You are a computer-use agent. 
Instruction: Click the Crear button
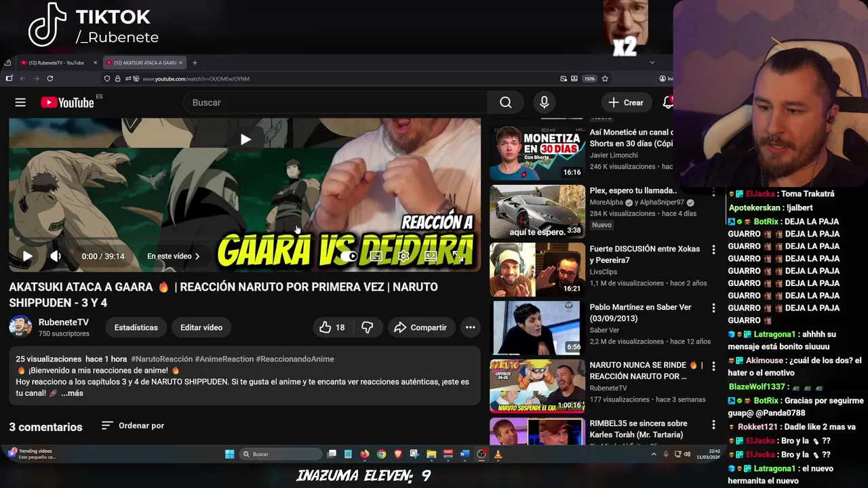626,102
